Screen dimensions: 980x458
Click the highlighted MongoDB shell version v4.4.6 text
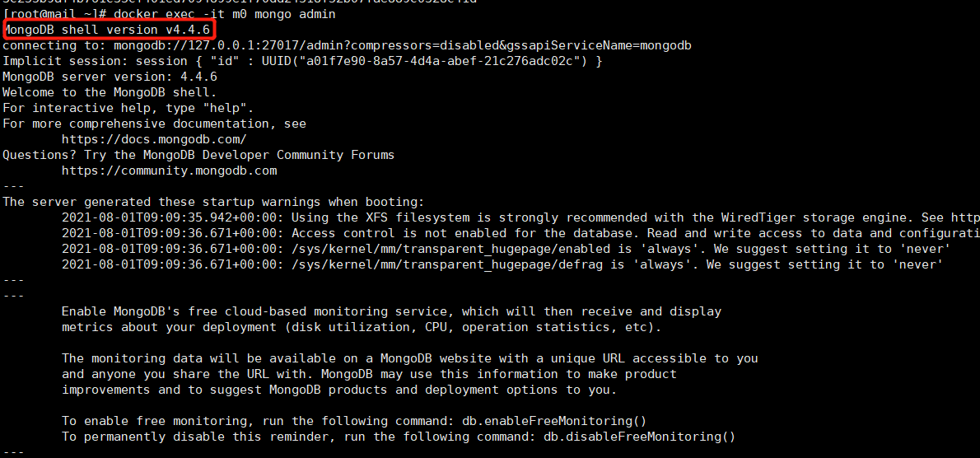107,30
